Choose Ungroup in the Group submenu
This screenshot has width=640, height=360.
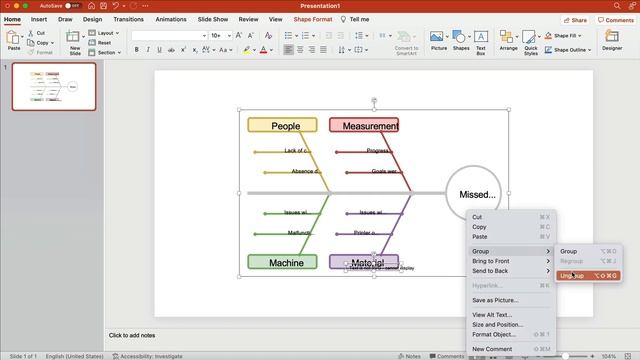coord(588,276)
